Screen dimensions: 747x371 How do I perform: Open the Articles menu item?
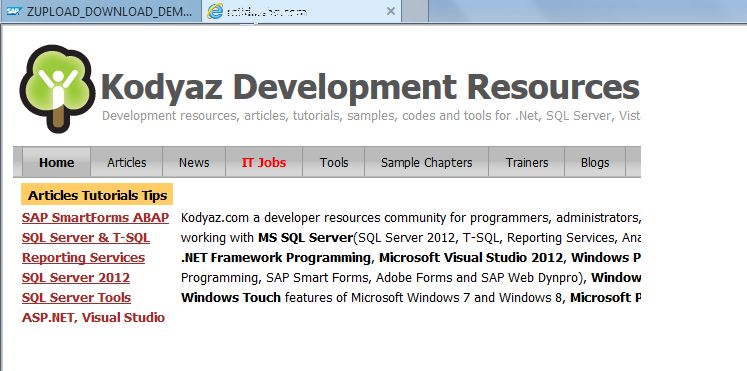(127, 162)
